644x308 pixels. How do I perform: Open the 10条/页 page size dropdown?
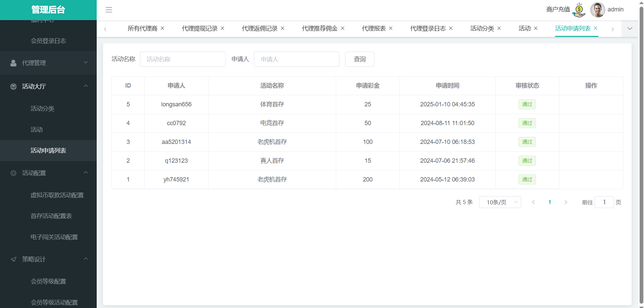[x=500, y=202]
